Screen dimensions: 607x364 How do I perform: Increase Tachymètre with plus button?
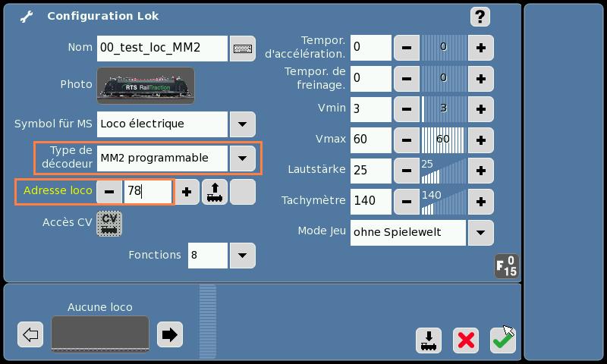pyautogui.click(x=481, y=202)
